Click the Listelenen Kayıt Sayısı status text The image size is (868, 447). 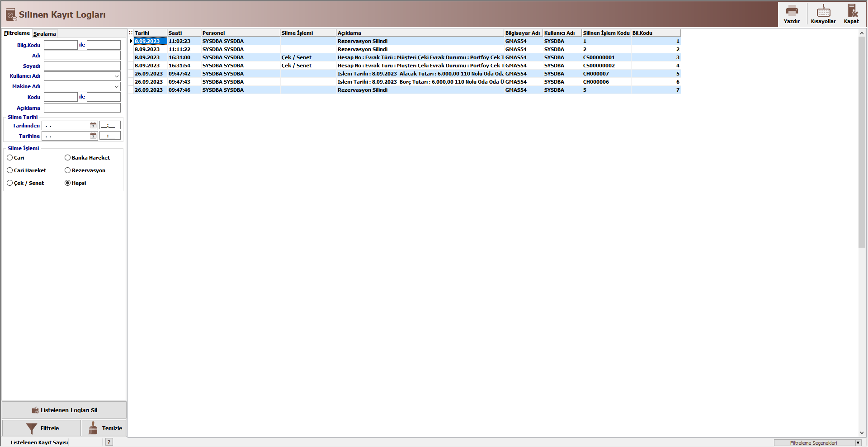(39, 442)
